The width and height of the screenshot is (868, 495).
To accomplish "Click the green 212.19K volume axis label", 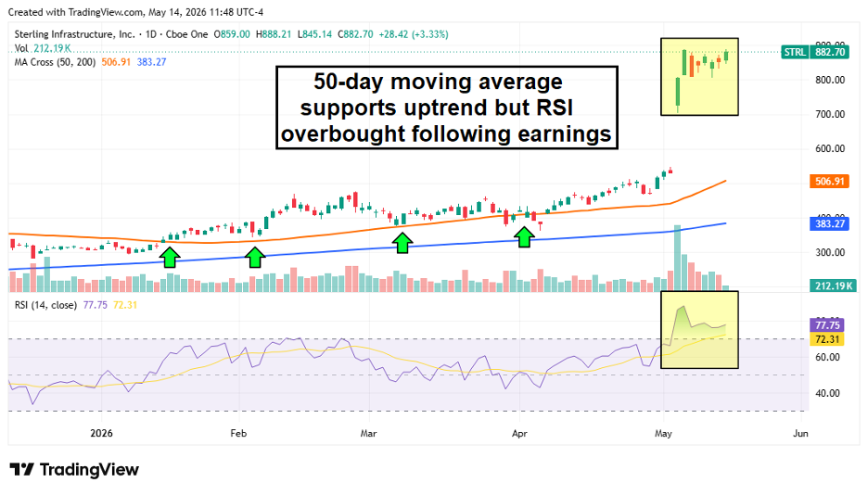I will [x=833, y=286].
